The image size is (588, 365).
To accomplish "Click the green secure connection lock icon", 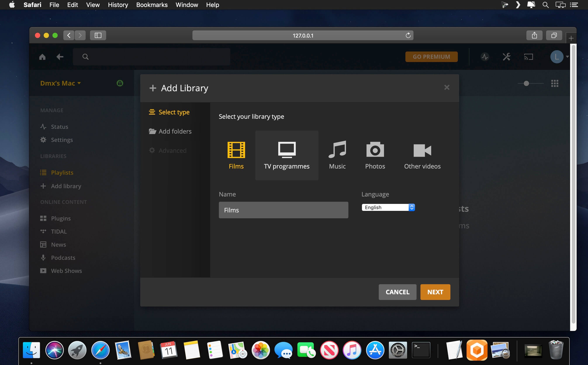I will 120,83.
